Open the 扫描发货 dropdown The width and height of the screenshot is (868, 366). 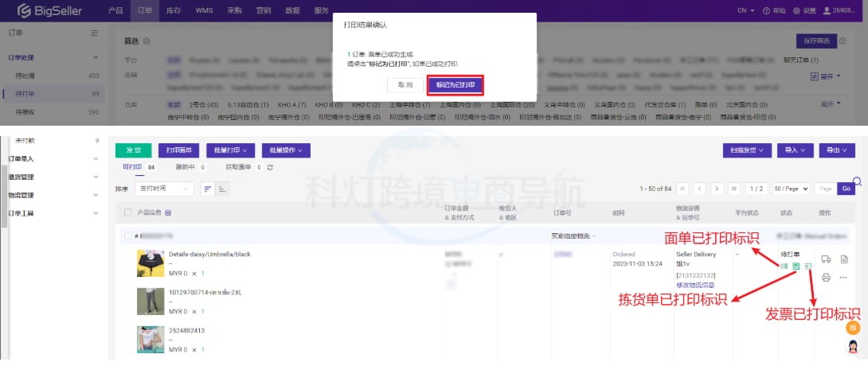click(747, 150)
